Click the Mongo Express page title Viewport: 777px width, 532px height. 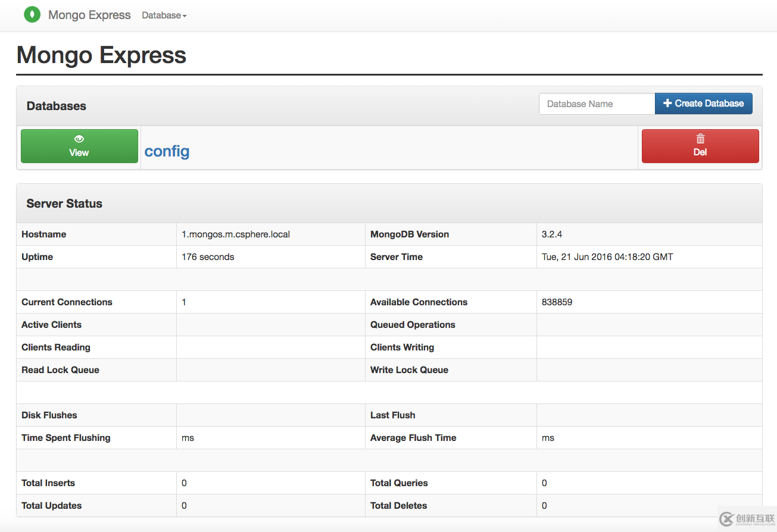tap(102, 55)
